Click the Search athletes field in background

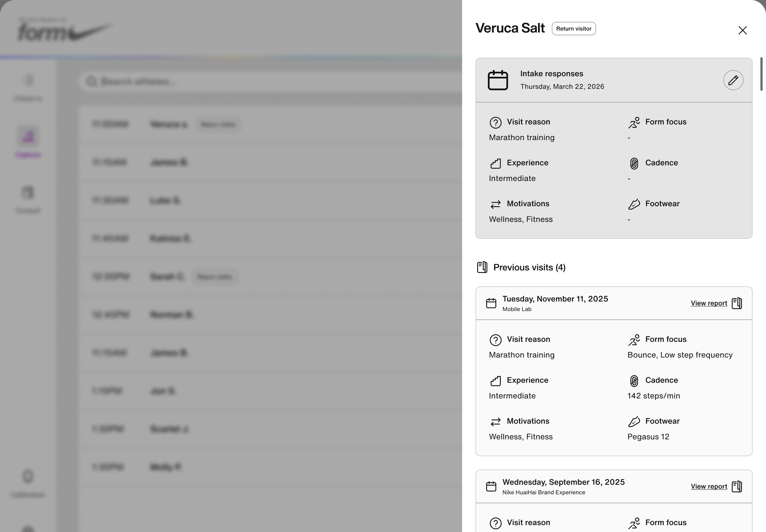pos(270,81)
